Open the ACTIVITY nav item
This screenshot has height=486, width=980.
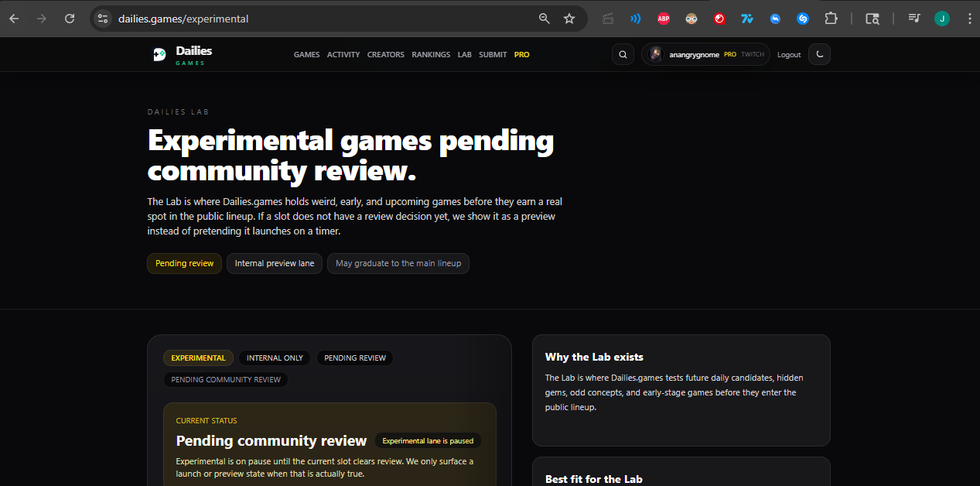pyautogui.click(x=343, y=55)
